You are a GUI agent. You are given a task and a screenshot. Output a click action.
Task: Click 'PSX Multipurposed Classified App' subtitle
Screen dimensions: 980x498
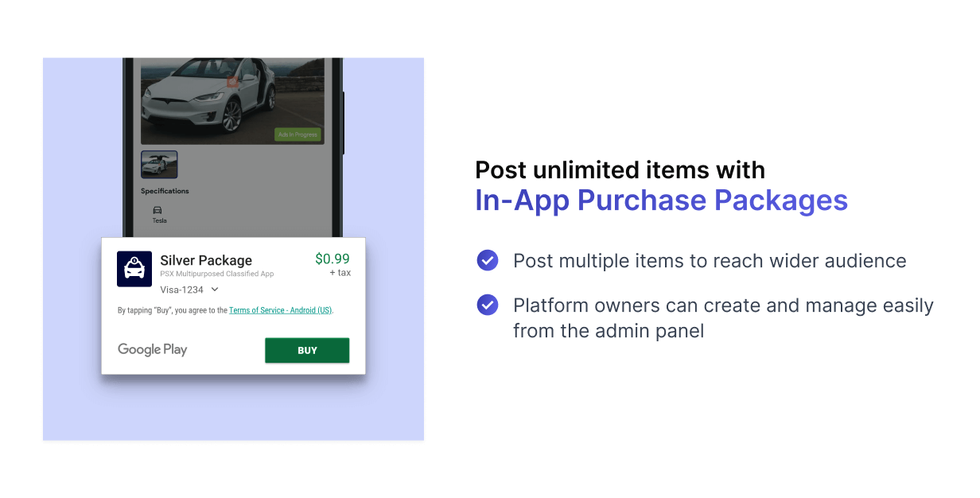pos(217,274)
